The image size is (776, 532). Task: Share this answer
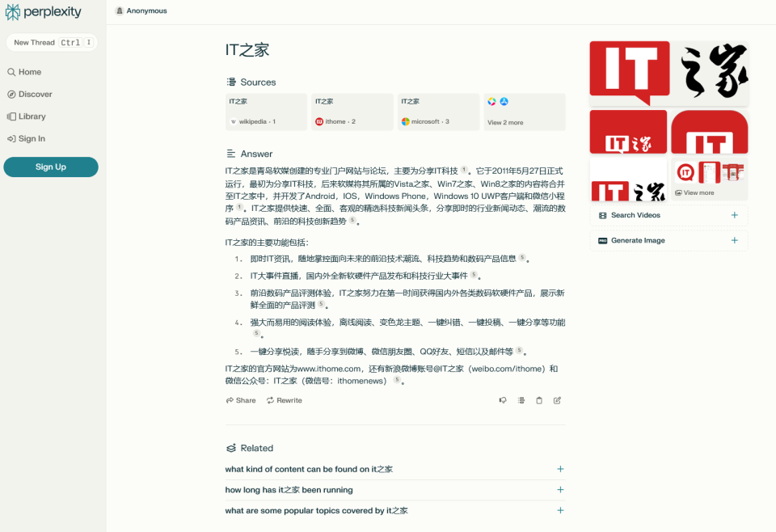pos(241,400)
